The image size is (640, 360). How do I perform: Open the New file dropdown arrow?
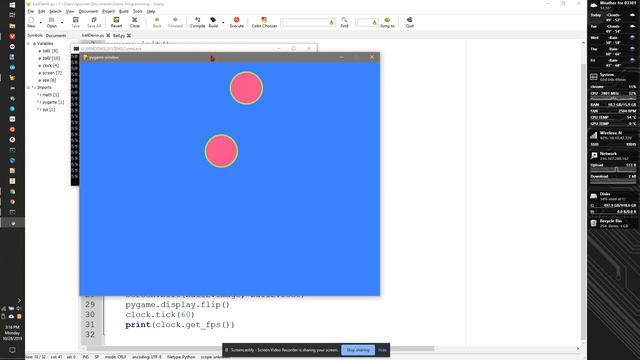(x=40, y=22)
